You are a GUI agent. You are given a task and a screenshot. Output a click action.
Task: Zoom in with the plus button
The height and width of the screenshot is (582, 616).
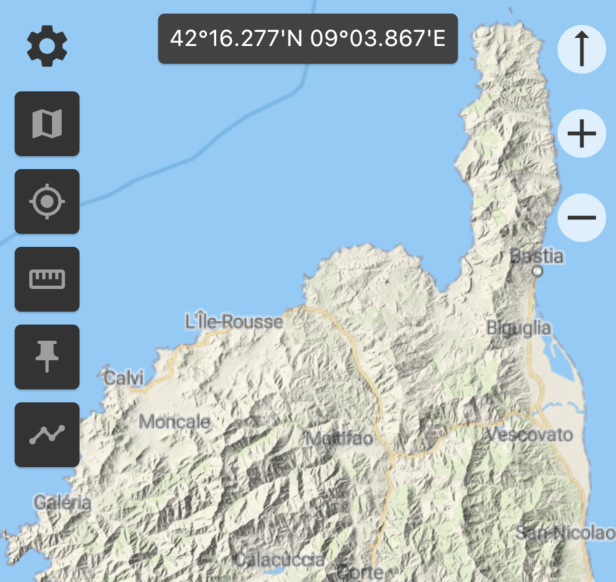[581, 132]
